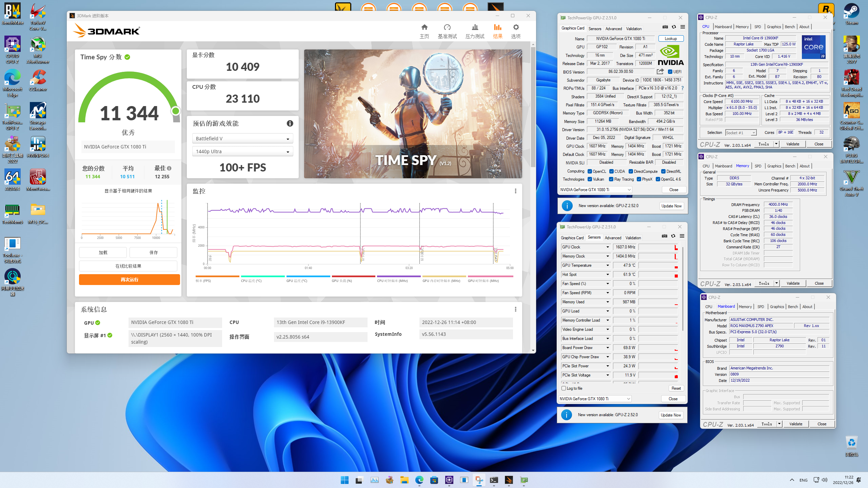Image resolution: width=868 pixels, height=488 pixels.
Task: Toggle the Vulkan checkbox in GPU-Z
Action: (590, 179)
